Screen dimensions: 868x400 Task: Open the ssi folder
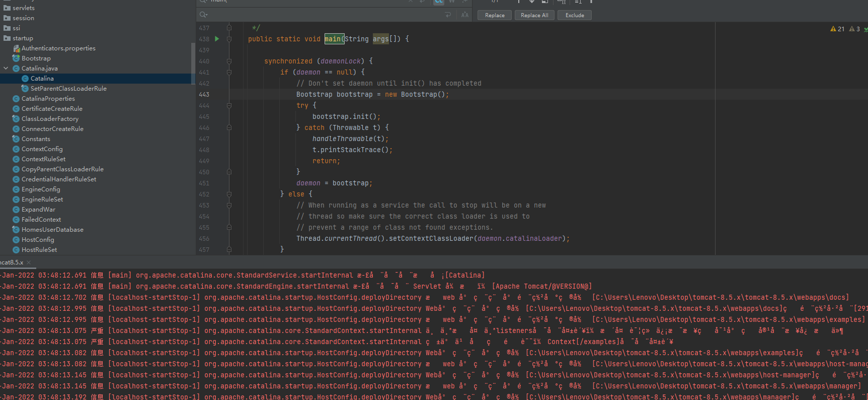(16, 28)
